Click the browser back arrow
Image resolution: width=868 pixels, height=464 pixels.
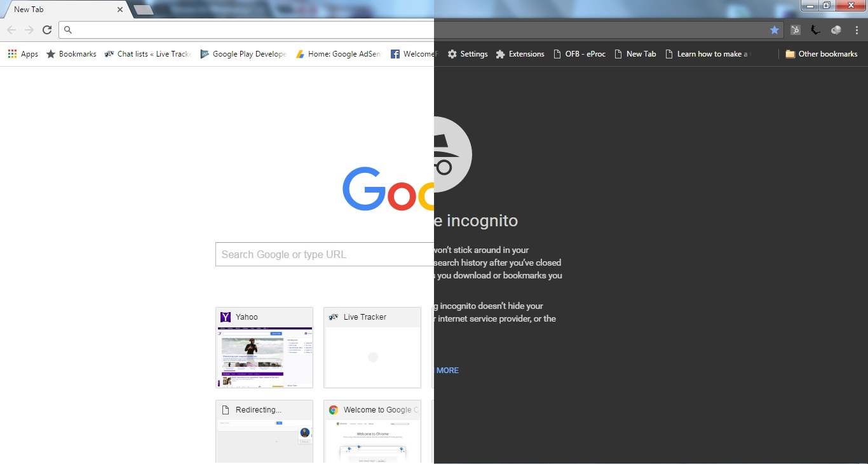click(x=11, y=30)
